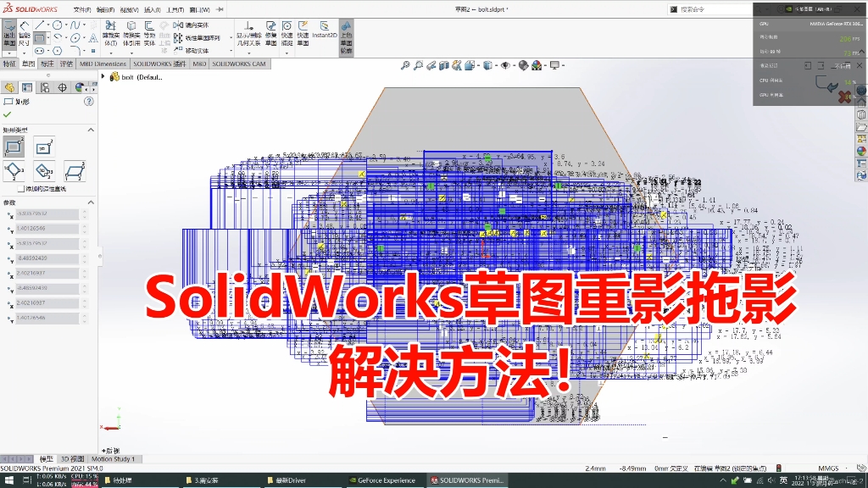Click the Quick Snaps (快速捕捉) tool

point(287,33)
